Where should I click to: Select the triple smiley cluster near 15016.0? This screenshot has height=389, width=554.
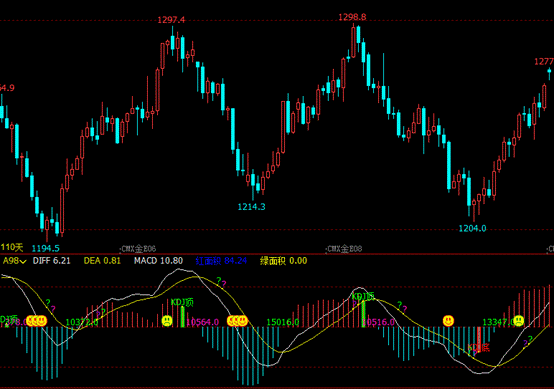237,321
